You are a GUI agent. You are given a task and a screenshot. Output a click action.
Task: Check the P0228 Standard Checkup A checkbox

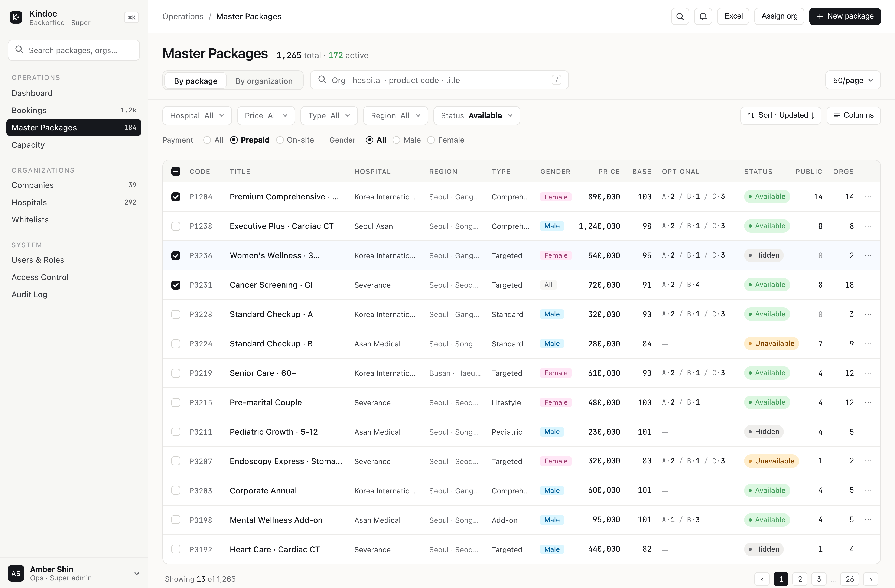pyautogui.click(x=176, y=314)
